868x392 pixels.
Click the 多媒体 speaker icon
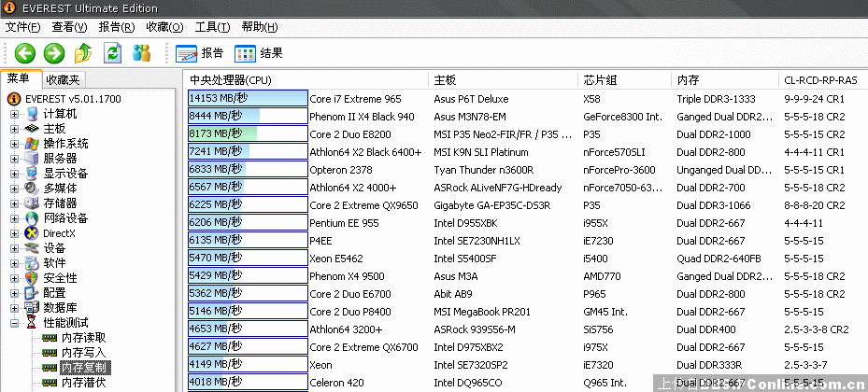point(32,189)
